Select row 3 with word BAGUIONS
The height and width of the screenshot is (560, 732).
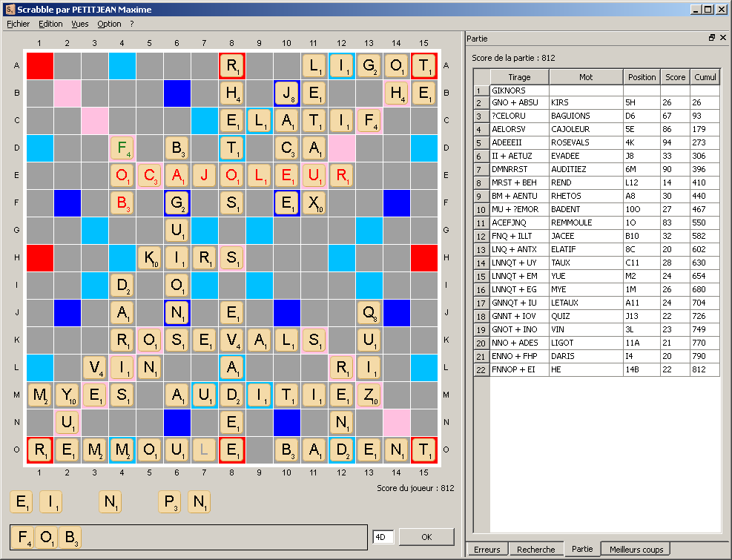click(596, 116)
